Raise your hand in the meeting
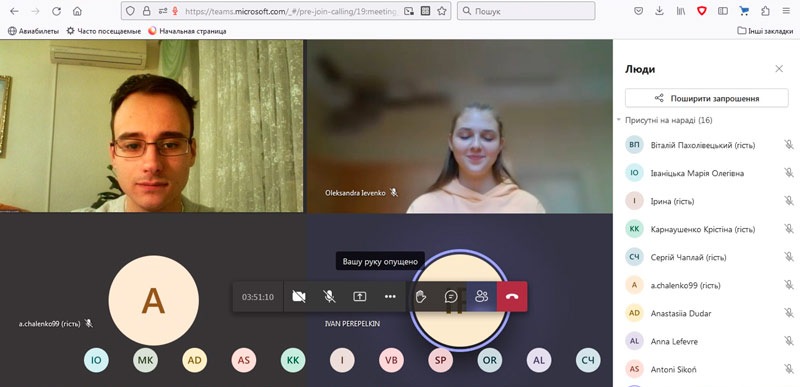 pos(420,296)
